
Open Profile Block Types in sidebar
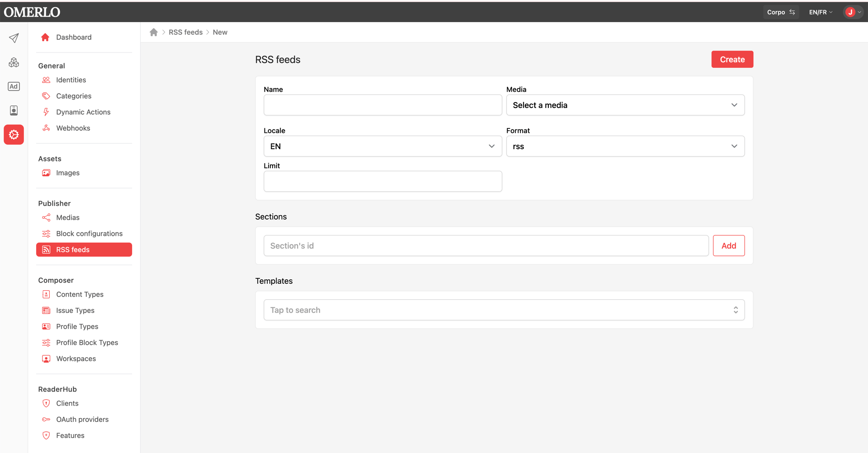[87, 343]
